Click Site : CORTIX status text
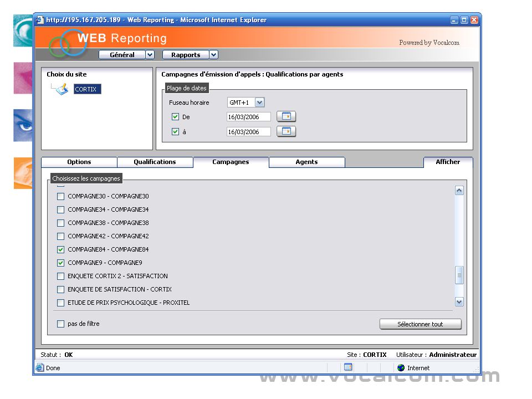 click(366, 355)
